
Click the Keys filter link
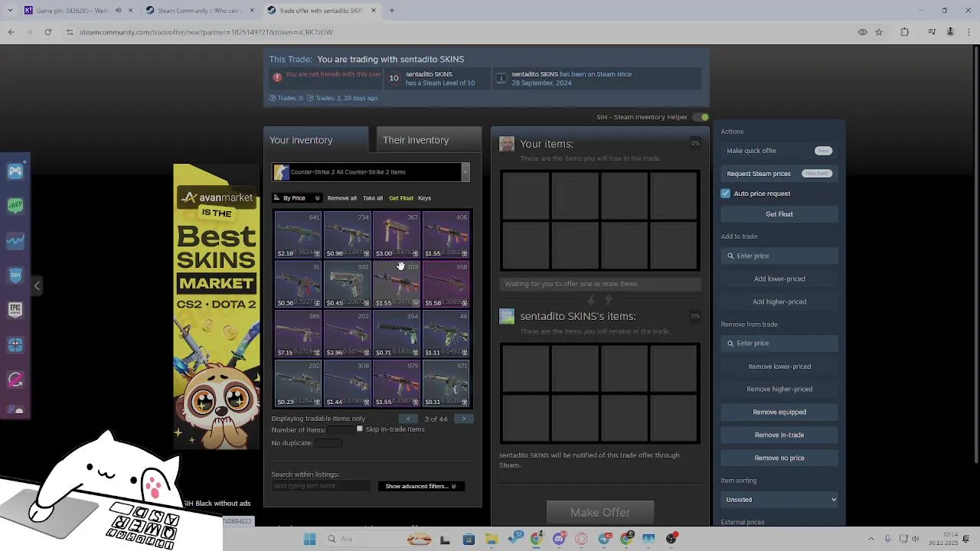(424, 198)
